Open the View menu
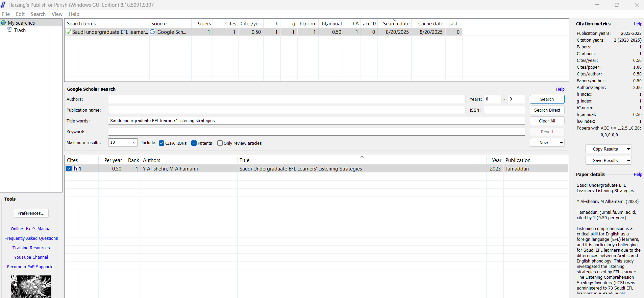 pyautogui.click(x=57, y=14)
